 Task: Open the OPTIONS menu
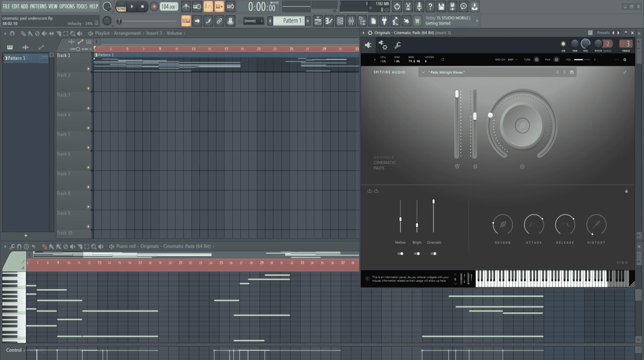pyautogui.click(x=67, y=6)
